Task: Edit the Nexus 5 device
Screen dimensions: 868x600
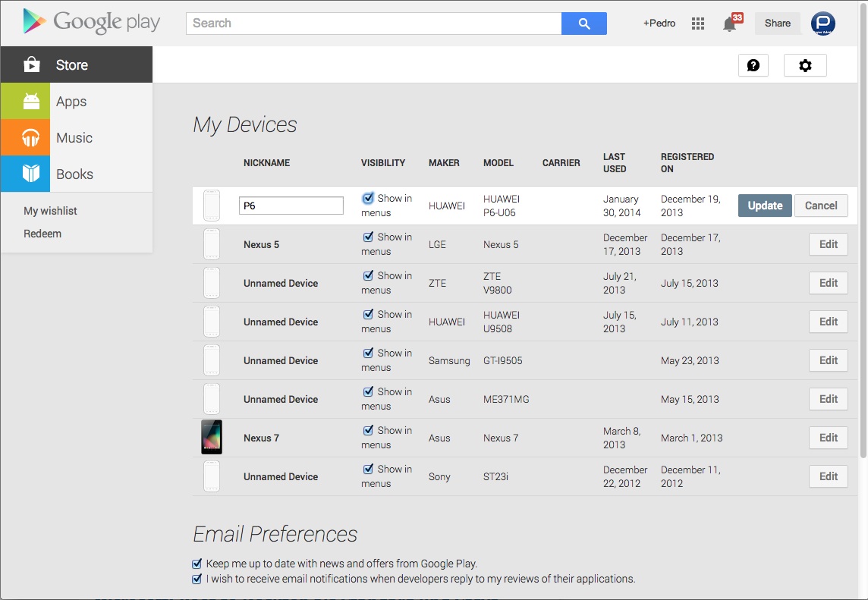Action: click(828, 244)
